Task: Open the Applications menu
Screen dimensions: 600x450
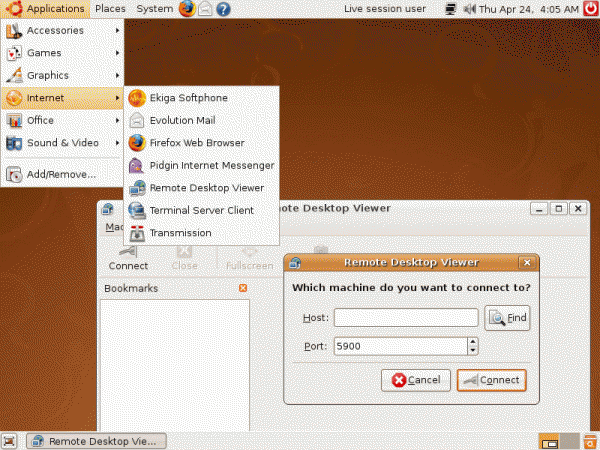Action: point(45,9)
